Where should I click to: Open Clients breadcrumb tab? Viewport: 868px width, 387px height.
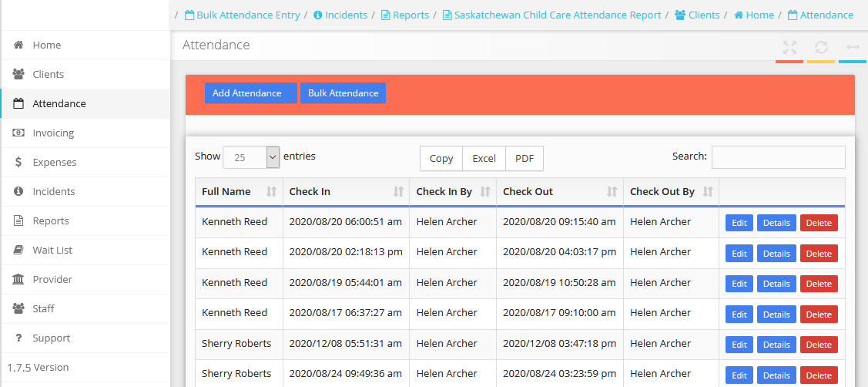(698, 15)
